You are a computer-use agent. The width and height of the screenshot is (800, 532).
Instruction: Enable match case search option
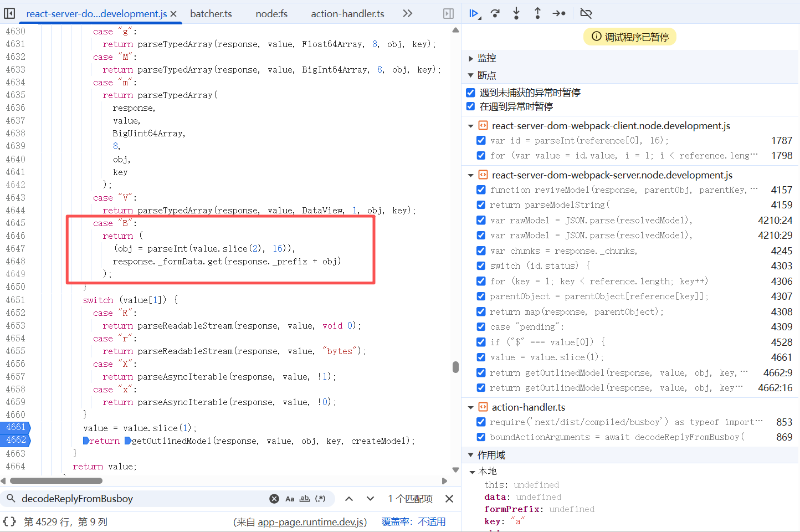click(x=290, y=499)
